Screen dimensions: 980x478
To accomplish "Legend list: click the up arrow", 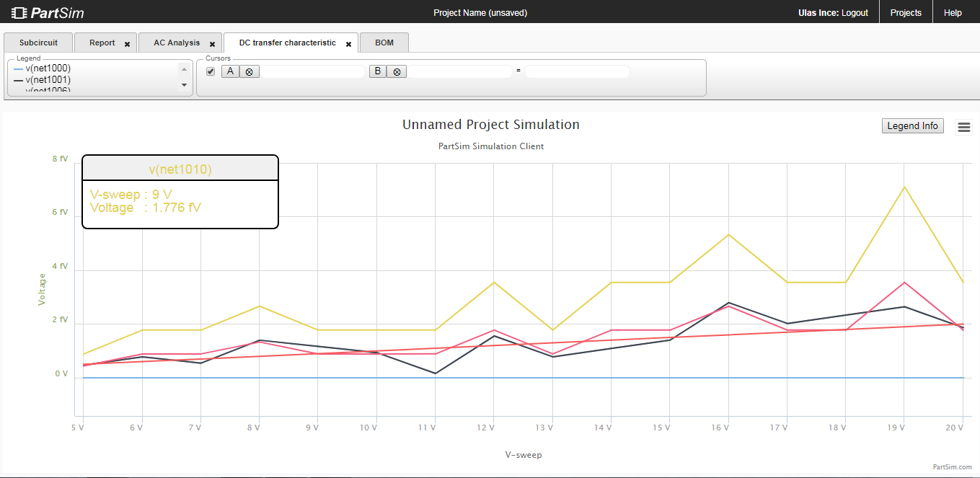I will (184, 68).
